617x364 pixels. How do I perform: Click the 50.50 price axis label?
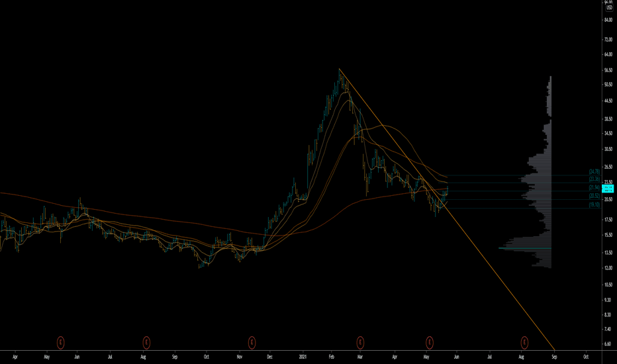[x=608, y=85]
